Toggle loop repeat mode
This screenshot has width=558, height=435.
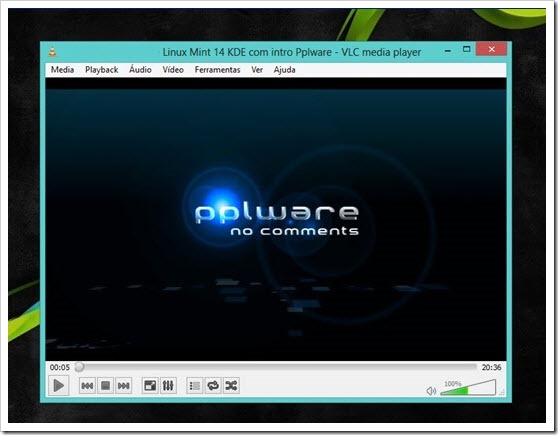(213, 386)
